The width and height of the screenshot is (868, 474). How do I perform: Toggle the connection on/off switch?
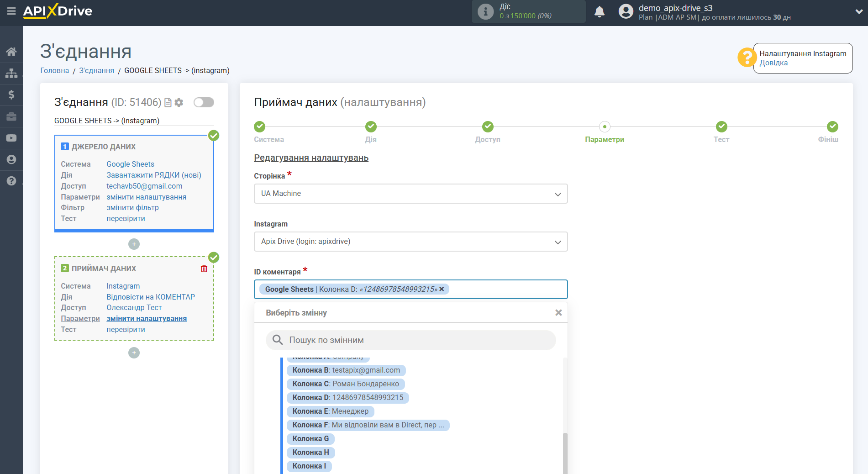point(204,102)
